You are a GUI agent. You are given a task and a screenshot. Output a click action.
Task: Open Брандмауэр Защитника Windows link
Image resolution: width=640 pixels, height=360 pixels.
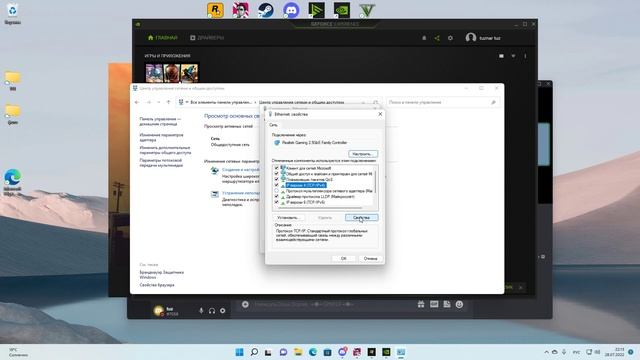[x=162, y=274]
